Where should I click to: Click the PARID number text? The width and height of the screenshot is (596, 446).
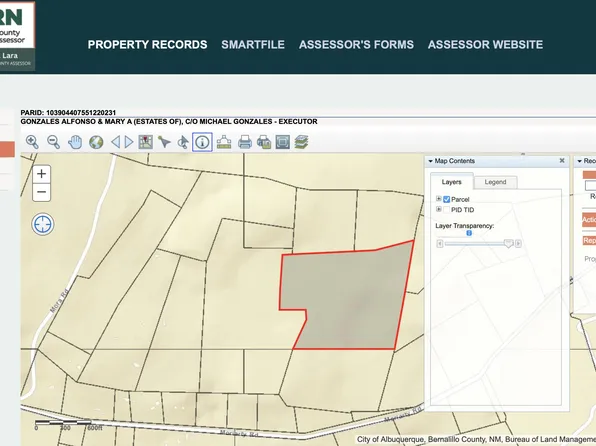(68, 113)
